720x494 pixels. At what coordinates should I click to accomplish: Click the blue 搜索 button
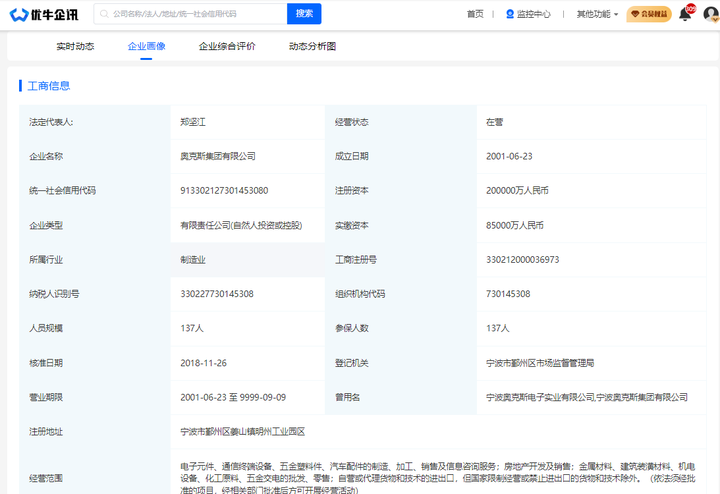click(304, 14)
